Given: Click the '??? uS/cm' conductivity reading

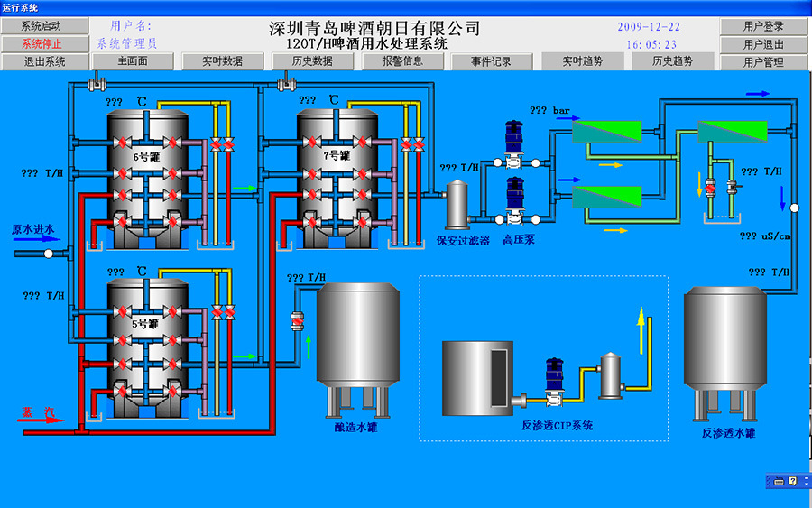Looking at the screenshot, I should click(765, 236).
